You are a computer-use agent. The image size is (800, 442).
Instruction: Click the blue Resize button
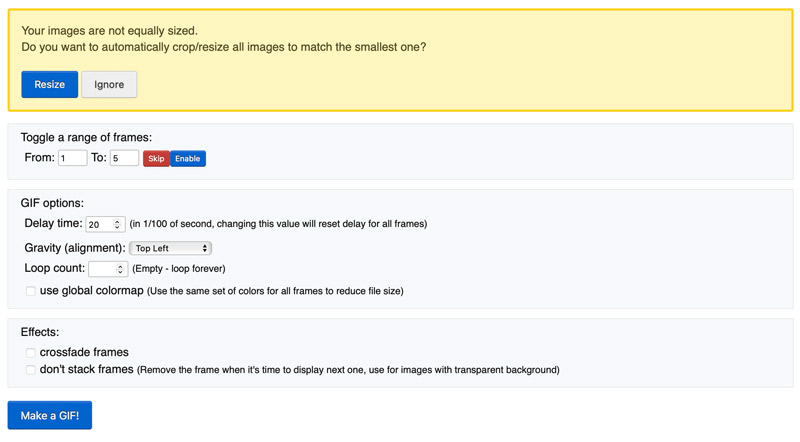49,85
